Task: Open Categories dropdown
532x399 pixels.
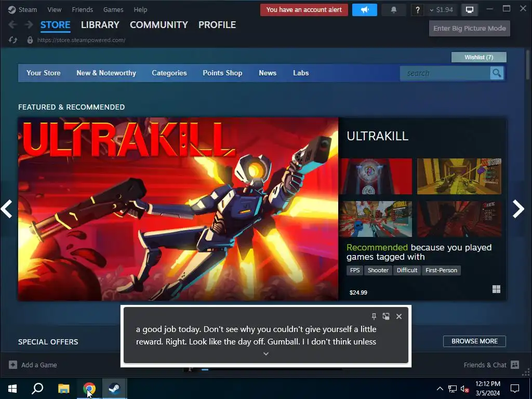Action: [x=169, y=73]
